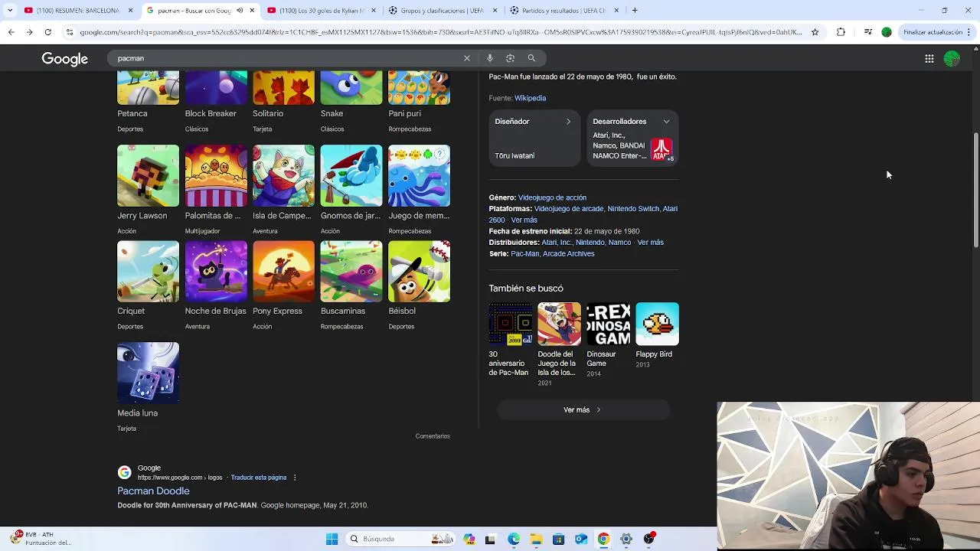Open the Juego de memoria doodle
The image size is (980, 551).
coord(419,175)
